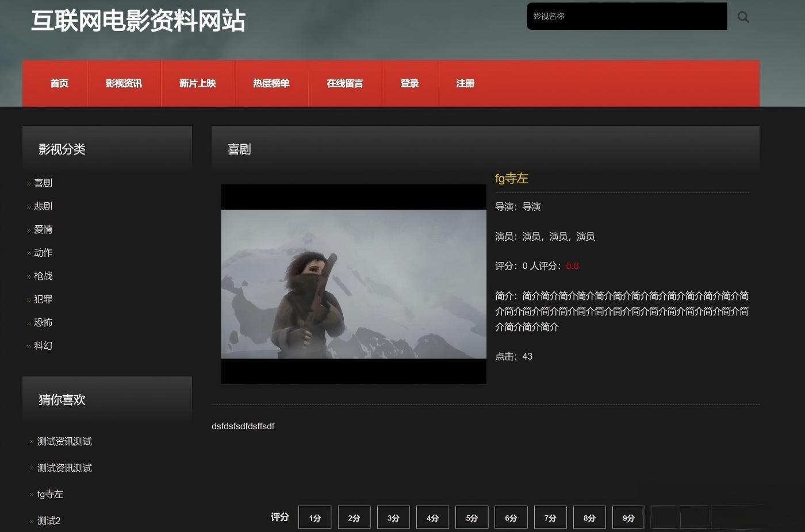Click the 点击：43 view count
Viewport: 805px width, 532px height.
[x=513, y=356]
